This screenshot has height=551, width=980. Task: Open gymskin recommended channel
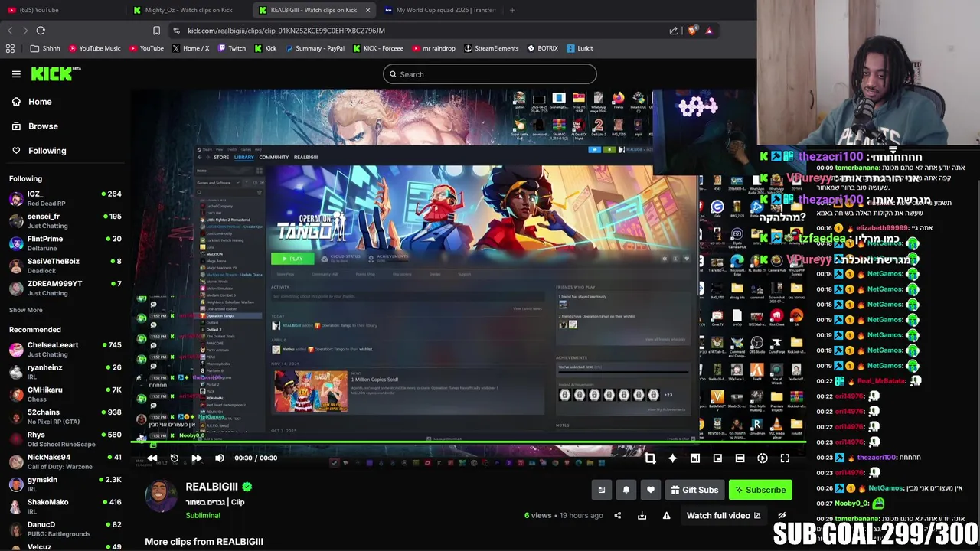(65, 484)
